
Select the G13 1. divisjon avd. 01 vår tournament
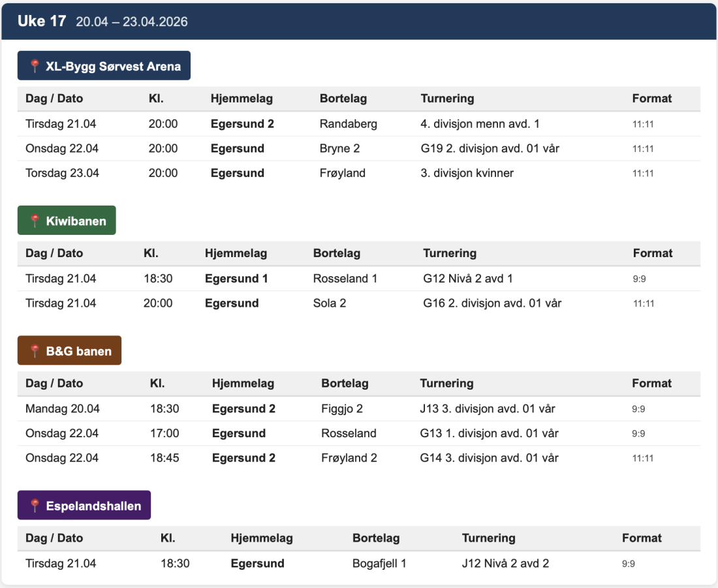[x=489, y=433]
